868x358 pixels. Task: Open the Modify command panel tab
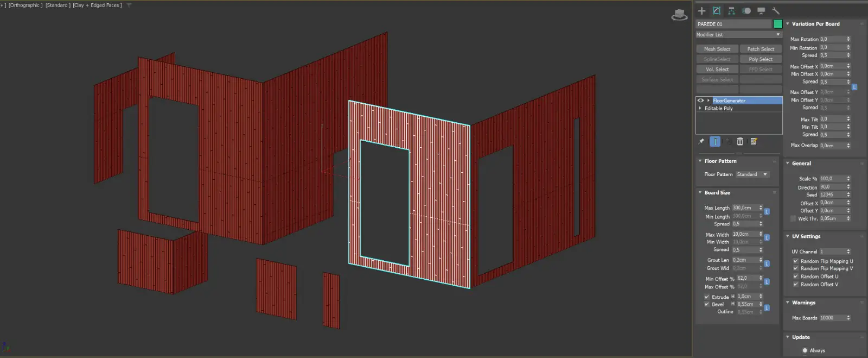[x=717, y=10]
